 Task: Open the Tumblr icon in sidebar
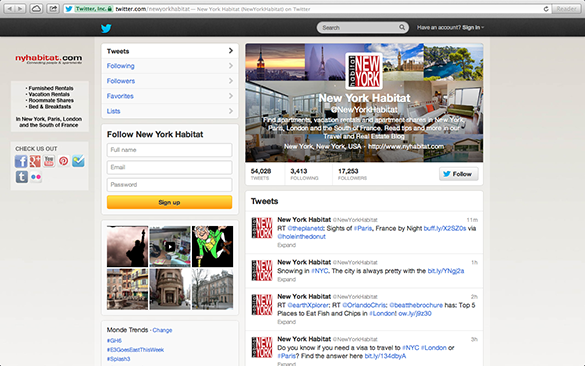point(22,177)
